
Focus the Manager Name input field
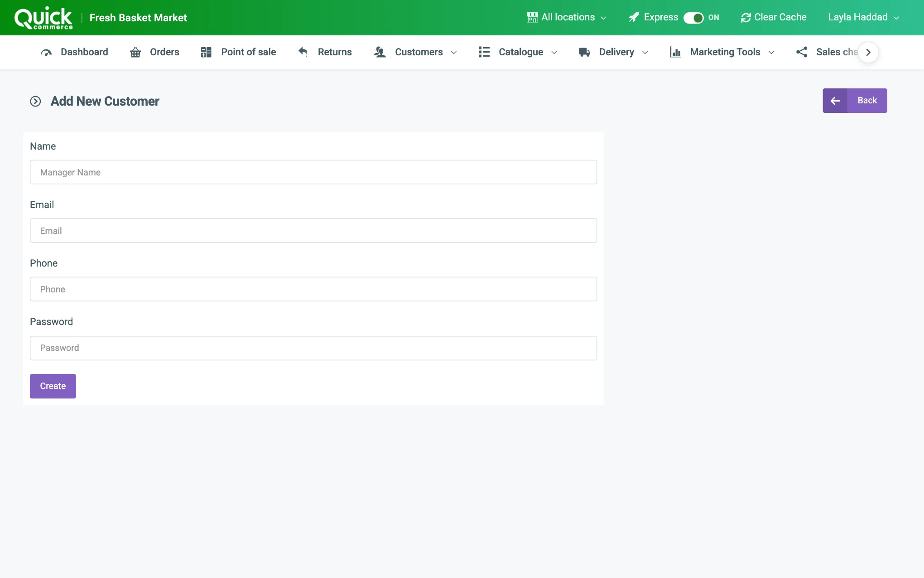tap(313, 172)
